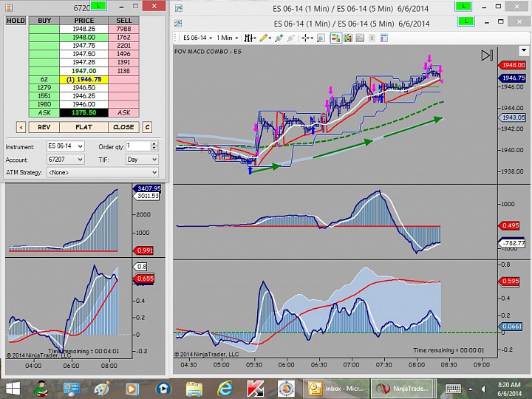532x399 pixels.
Task: Expand crosshair cursor dropdown arrow
Action: [312, 38]
